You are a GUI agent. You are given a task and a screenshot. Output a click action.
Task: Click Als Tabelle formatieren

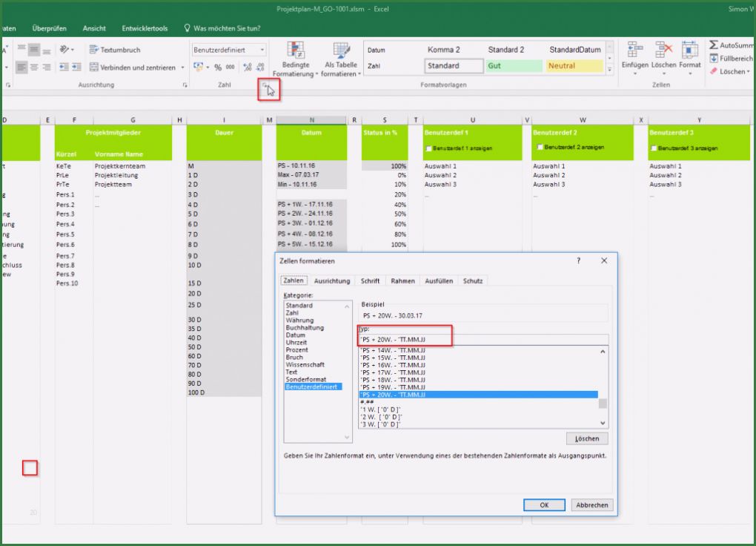point(341,59)
